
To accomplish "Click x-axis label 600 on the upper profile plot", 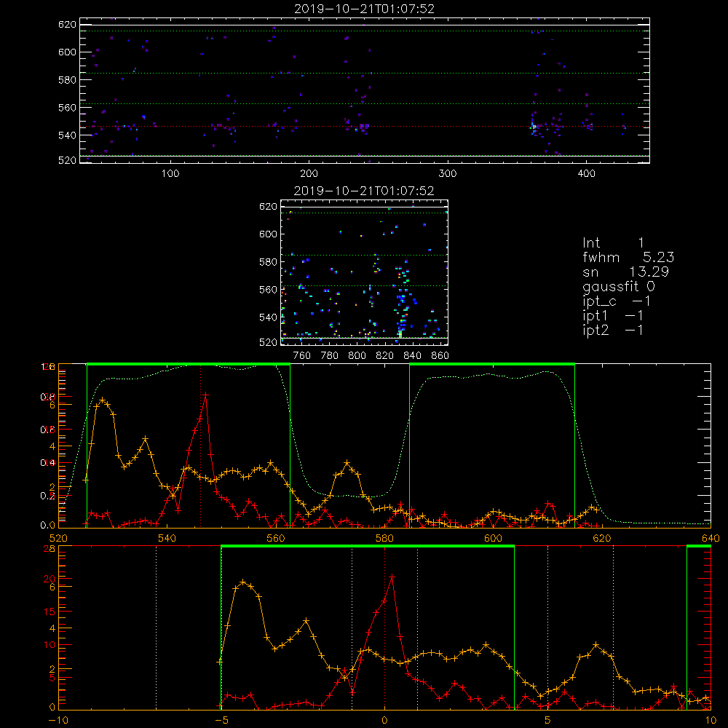I will (493, 538).
